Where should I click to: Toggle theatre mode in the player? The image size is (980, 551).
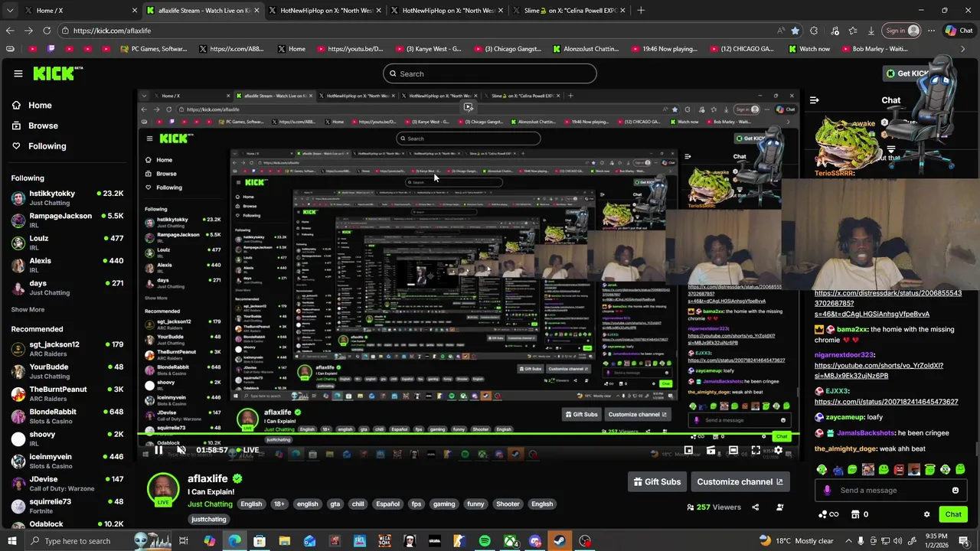click(733, 450)
